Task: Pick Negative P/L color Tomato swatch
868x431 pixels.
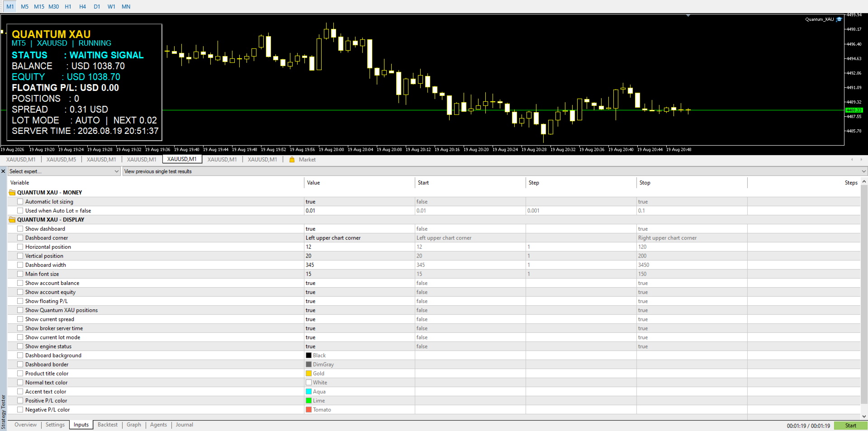Action: 308,410
